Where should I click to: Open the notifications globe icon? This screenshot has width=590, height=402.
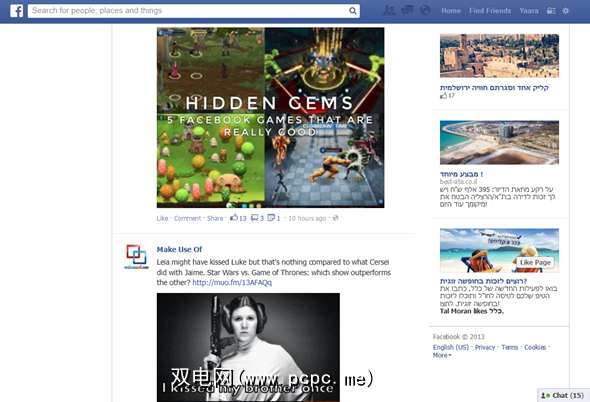coord(425,11)
